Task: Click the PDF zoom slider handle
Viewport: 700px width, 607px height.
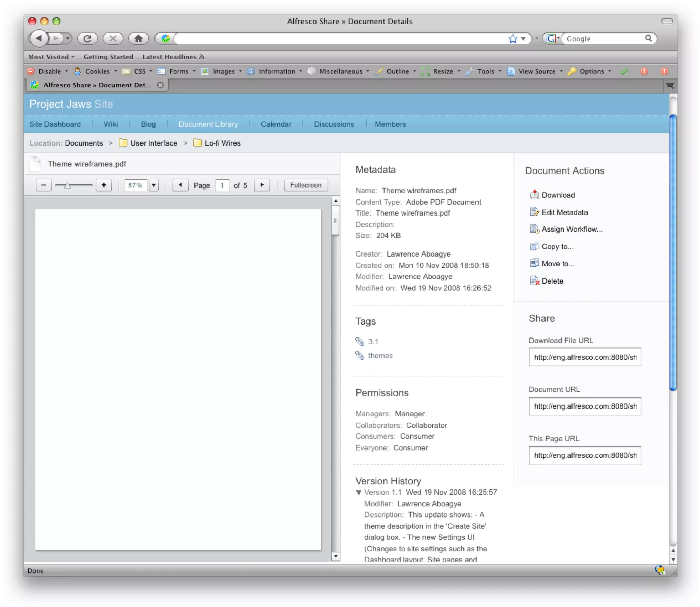Action: pyautogui.click(x=67, y=185)
